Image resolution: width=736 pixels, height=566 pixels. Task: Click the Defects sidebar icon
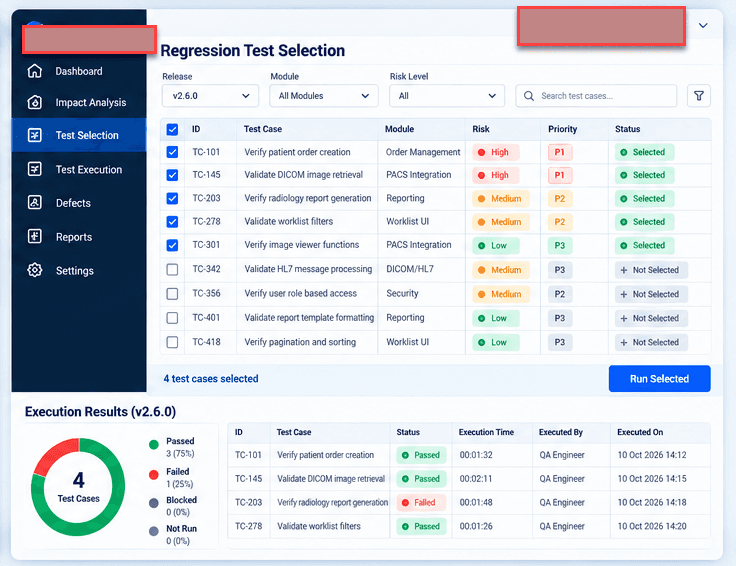pos(35,202)
